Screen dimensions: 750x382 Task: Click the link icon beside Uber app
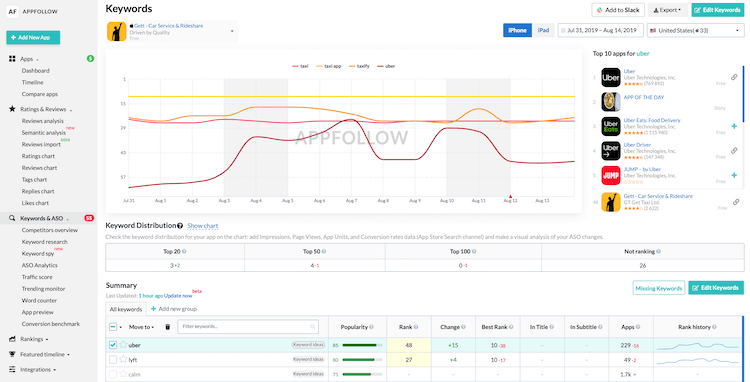[x=734, y=77]
